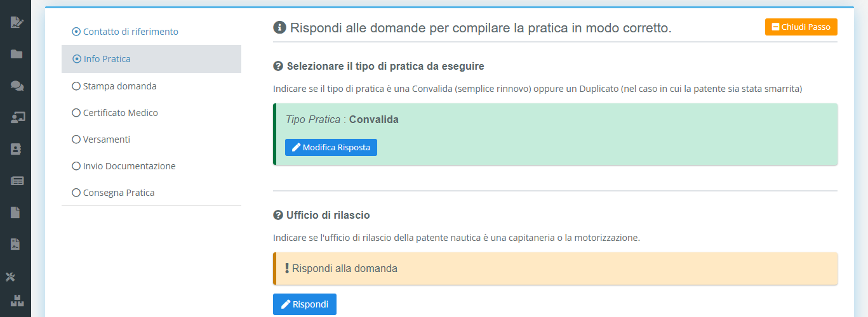Open the edit document sidebar icon
The width and height of the screenshot is (868, 317).
click(17, 23)
